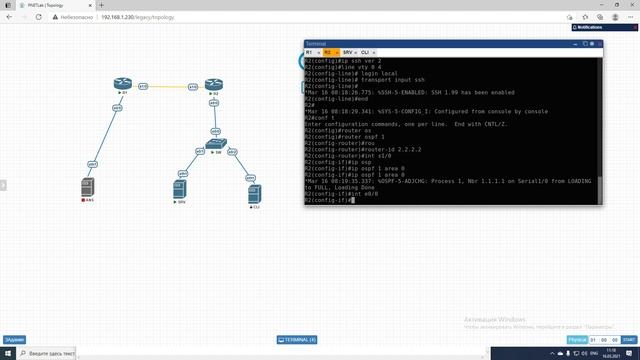Reload the browser page
Screen dimensions: 640x360
click(x=38, y=17)
